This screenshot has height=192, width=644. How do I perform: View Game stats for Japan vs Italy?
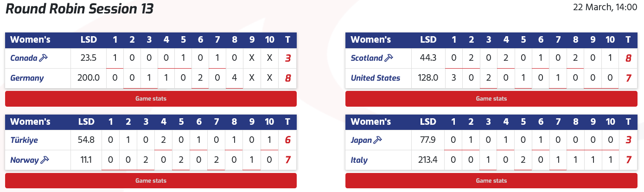tap(491, 180)
